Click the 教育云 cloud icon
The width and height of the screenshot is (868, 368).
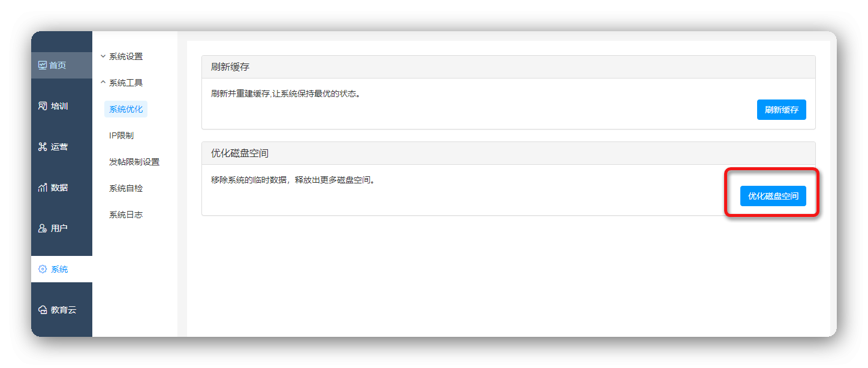(43, 310)
